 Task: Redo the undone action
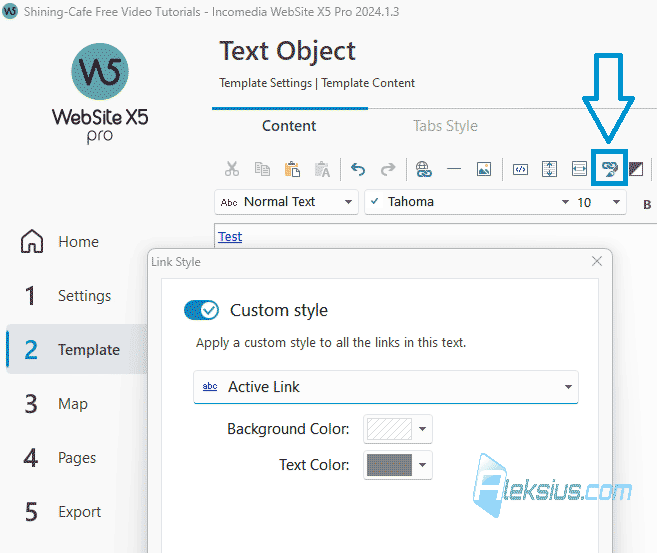click(x=388, y=169)
